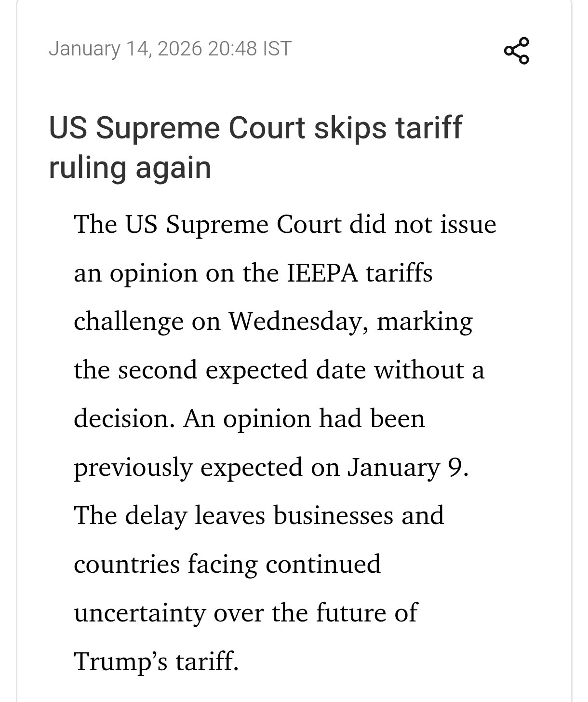
Task: Click the word 'Wednesday' in the summary
Action: pos(294,322)
